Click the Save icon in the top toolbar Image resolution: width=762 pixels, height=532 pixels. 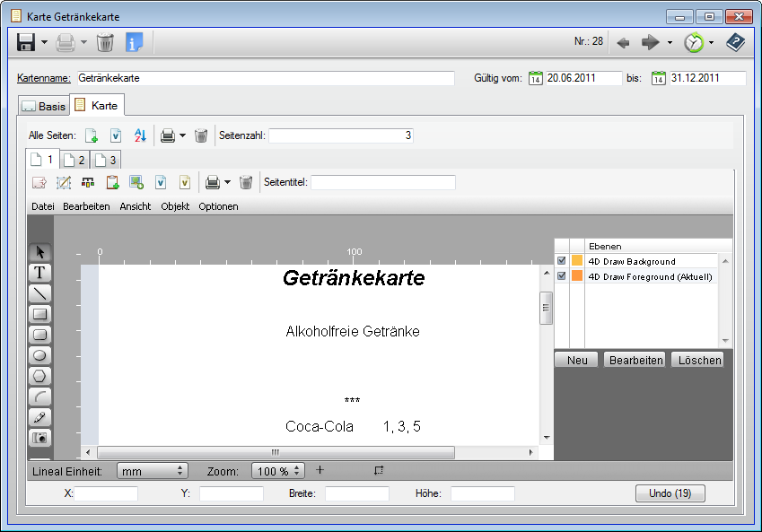(x=24, y=41)
